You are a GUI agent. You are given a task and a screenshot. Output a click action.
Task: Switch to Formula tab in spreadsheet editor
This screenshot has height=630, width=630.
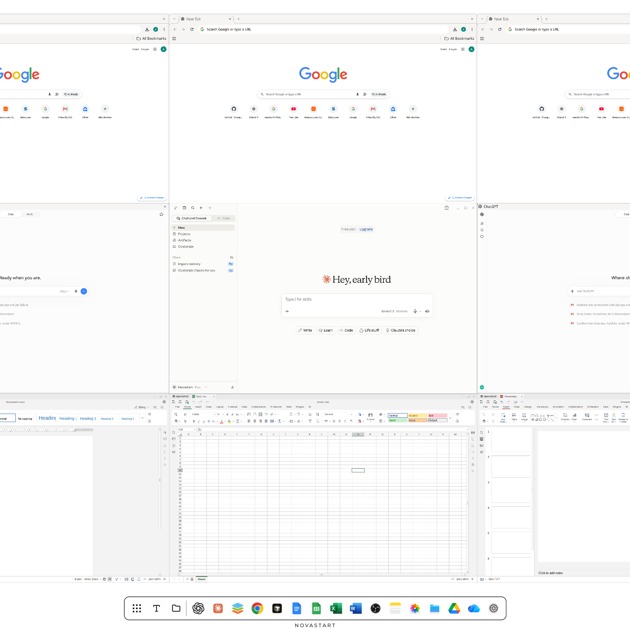[x=233, y=407]
